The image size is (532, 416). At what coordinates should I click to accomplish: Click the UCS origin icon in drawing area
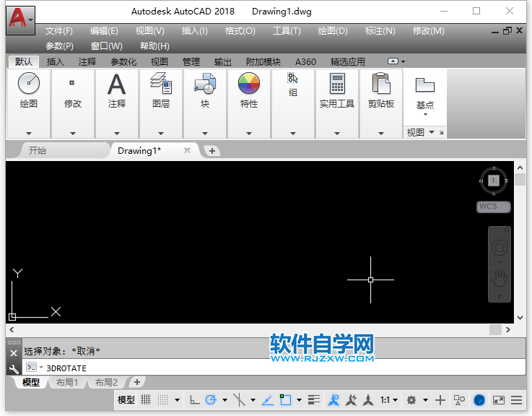point(12,317)
